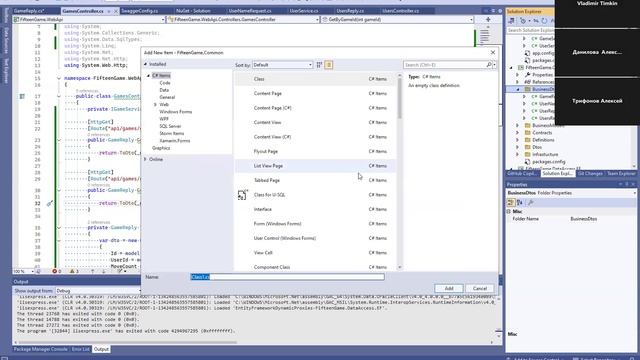This screenshot has width=640, height=360.
Task: Select the SQL Server category
Action: (x=170, y=126)
